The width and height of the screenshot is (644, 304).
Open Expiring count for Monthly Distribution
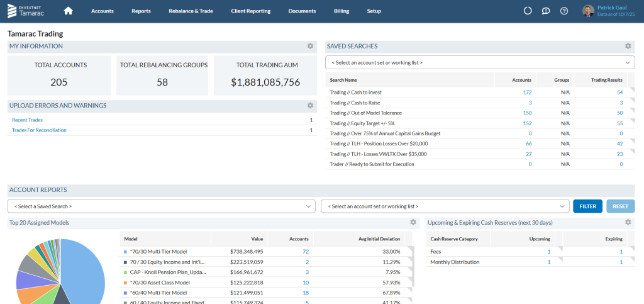pyautogui.click(x=621, y=262)
